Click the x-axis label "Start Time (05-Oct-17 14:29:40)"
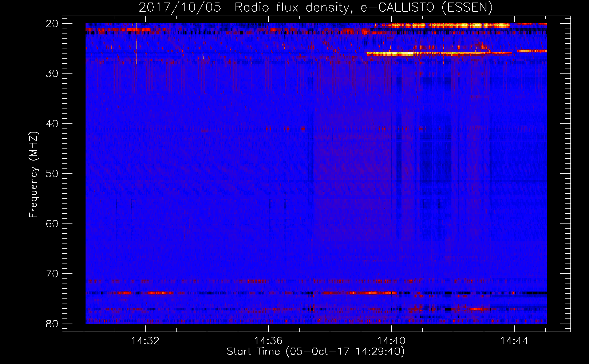589x364 pixels. 316,352
